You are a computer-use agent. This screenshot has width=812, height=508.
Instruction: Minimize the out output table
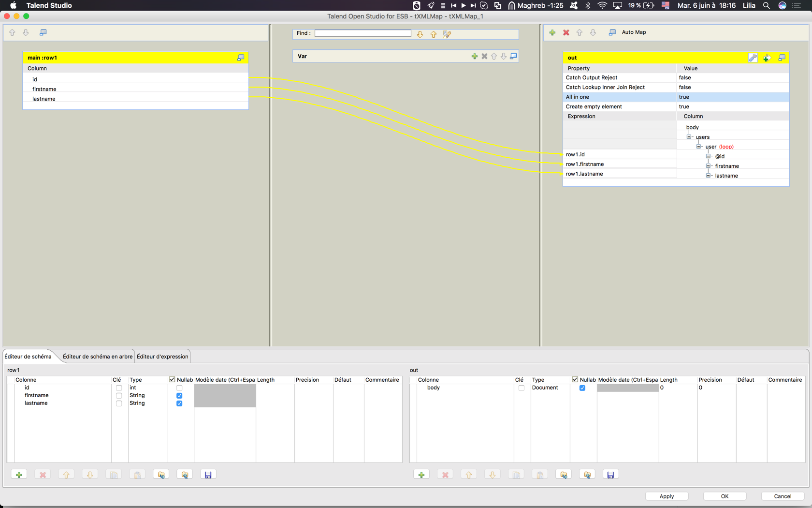pyautogui.click(x=782, y=58)
